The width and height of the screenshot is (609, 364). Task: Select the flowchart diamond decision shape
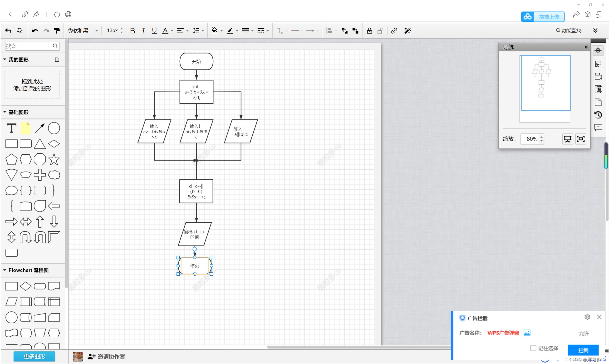pos(25,286)
